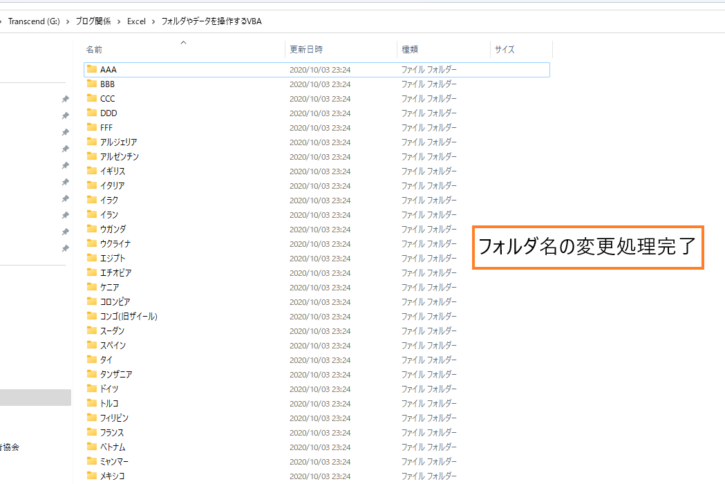This screenshot has height=484, width=725.
Task: Sort by the 更新日時 column header
Action: pyautogui.click(x=306, y=49)
